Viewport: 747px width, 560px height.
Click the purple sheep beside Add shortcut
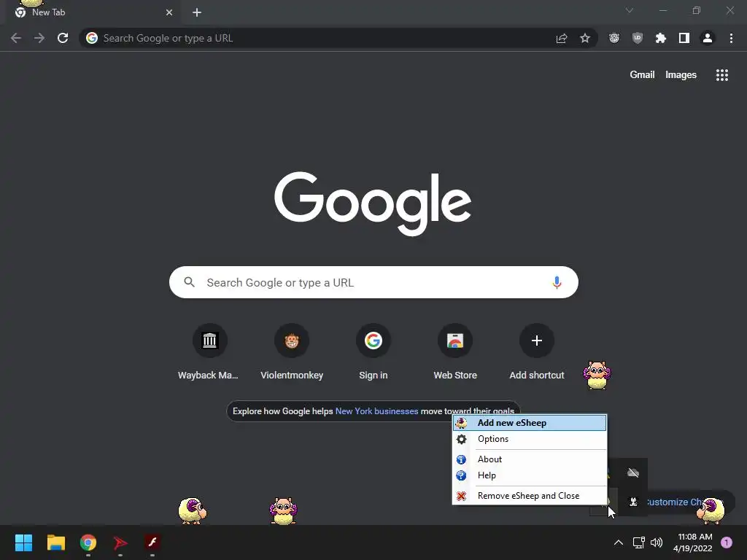[597, 375]
